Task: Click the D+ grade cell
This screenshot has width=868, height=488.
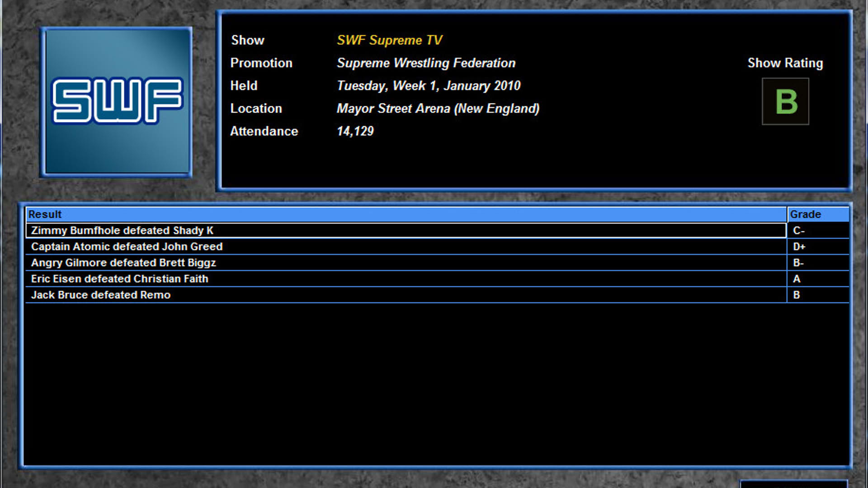Action: click(x=818, y=247)
